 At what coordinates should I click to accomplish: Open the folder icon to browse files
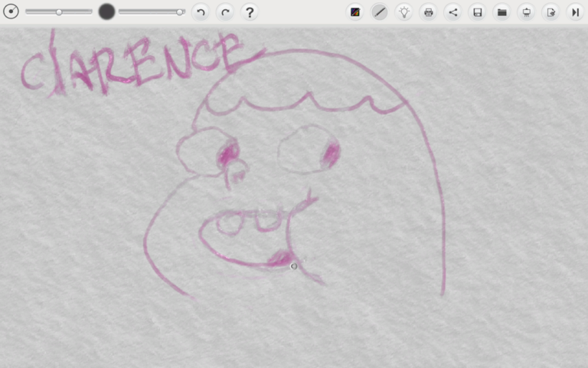pyautogui.click(x=502, y=12)
